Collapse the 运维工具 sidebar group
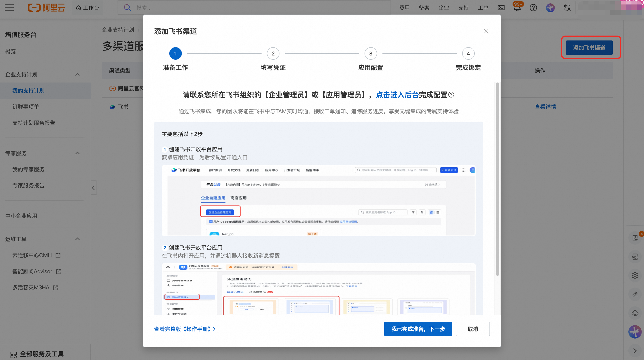The width and height of the screenshot is (644, 360). [x=77, y=239]
